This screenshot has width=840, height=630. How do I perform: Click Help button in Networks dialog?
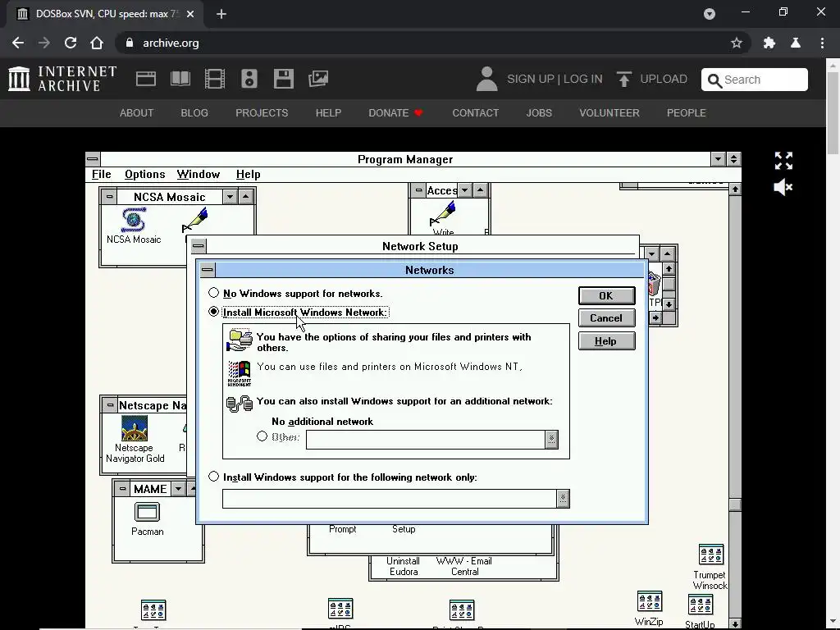[606, 341]
